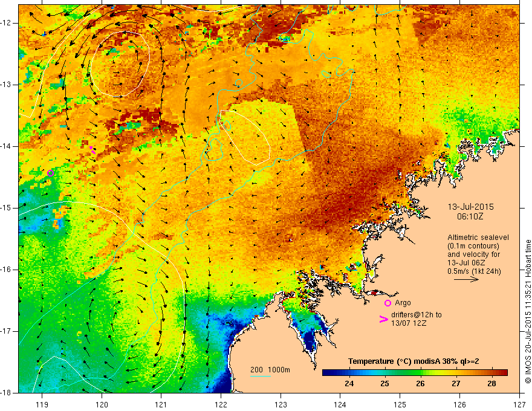The width and height of the screenshot is (532, 411).
Task: Click the latitude axis label -12
Action: (x=7, y=23)
